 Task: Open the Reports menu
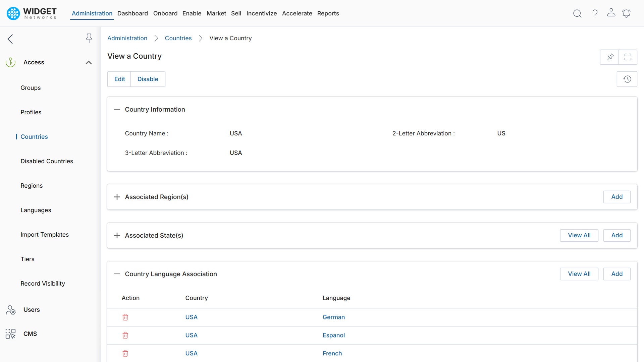[328, 13]
